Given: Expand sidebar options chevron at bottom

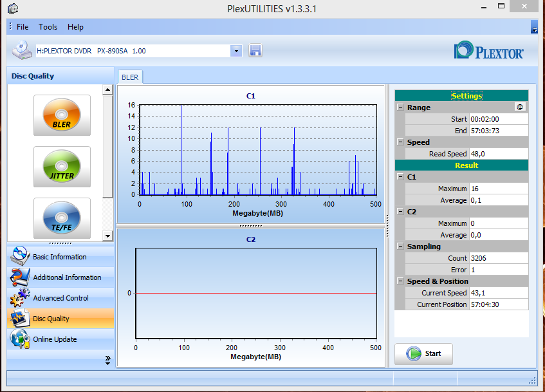Looking at the screenshot, I should click(107, 360).
